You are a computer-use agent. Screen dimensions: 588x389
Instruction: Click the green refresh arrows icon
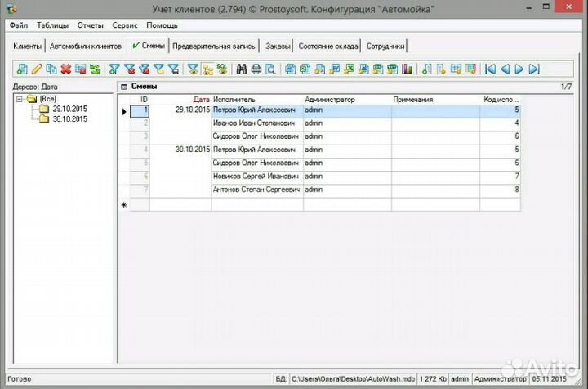(96, 69)
